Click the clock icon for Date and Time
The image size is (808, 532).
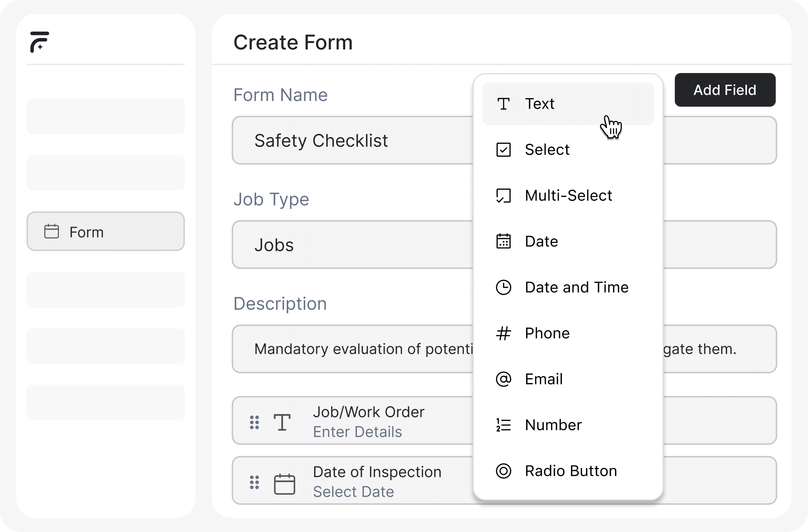click(503, 287)
